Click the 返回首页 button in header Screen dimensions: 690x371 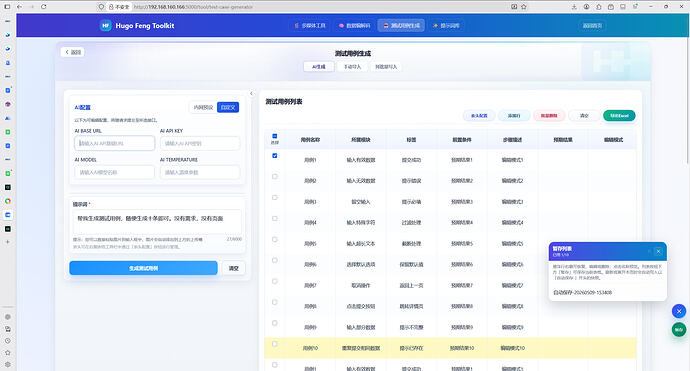tap(592, 26)
